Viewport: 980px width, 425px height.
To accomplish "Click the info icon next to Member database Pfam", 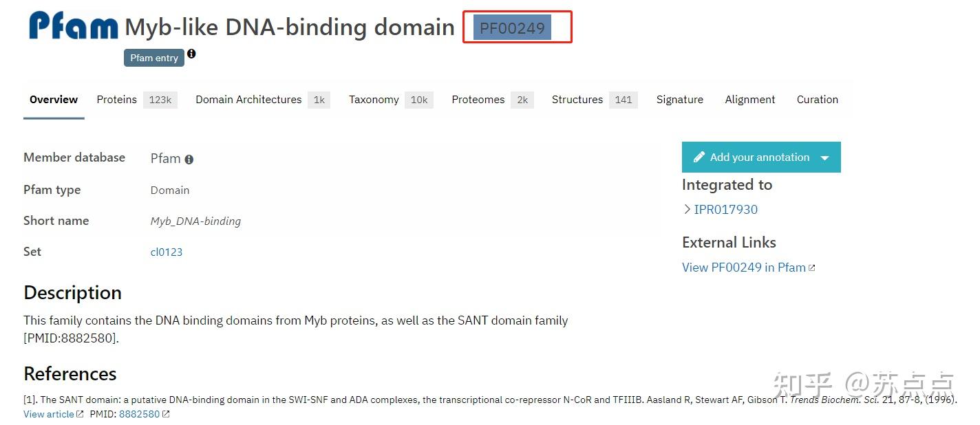I will pyautogui.click(x=189, y=160).
